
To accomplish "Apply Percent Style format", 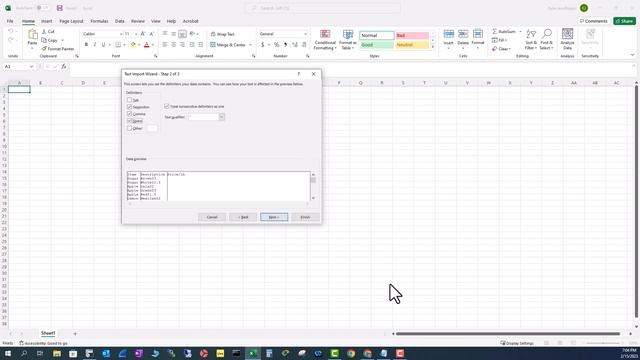I will (x=276, y=44).
